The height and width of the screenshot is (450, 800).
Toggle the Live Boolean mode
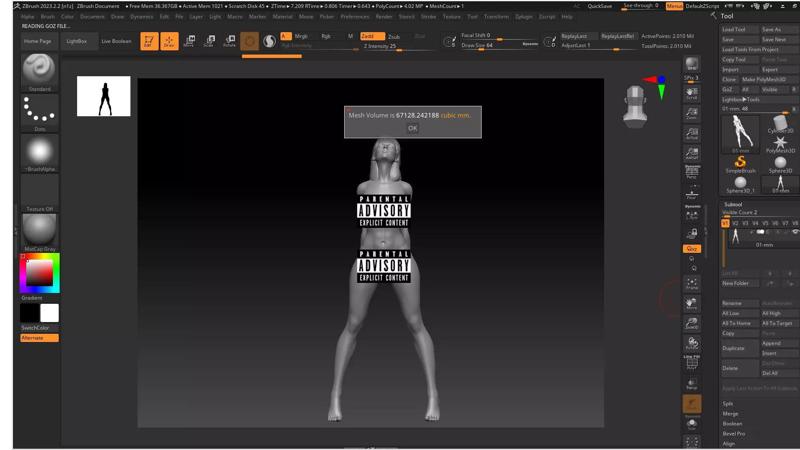[x=115, y=41]
